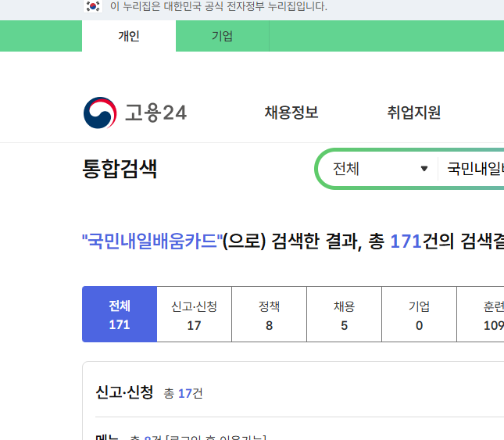Viewport: 504px width, 440px height.
Task: Click the 고용24 logo
Action: click(x=135, y=113)
